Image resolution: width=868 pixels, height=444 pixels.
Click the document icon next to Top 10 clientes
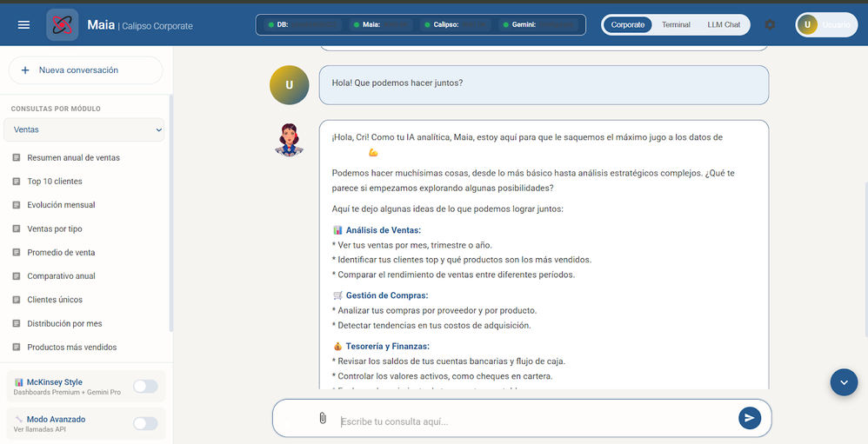tap(16, 182)
